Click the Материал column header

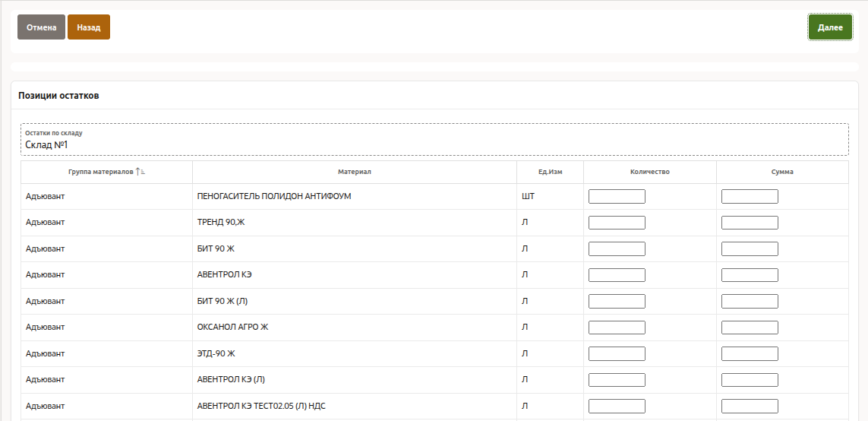354,172
